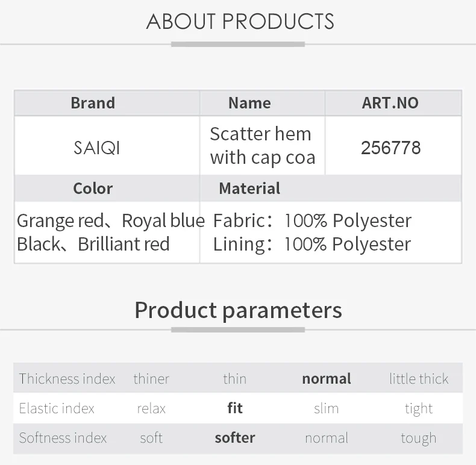Select the article number 256778
The image size is (476, 465).
[390, 148]
